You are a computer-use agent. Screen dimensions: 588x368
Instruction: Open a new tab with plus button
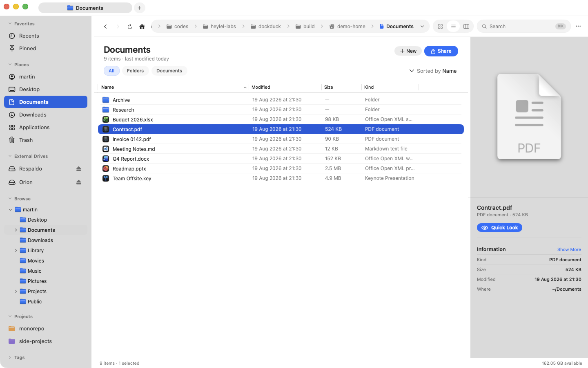[x=140, y=8]
